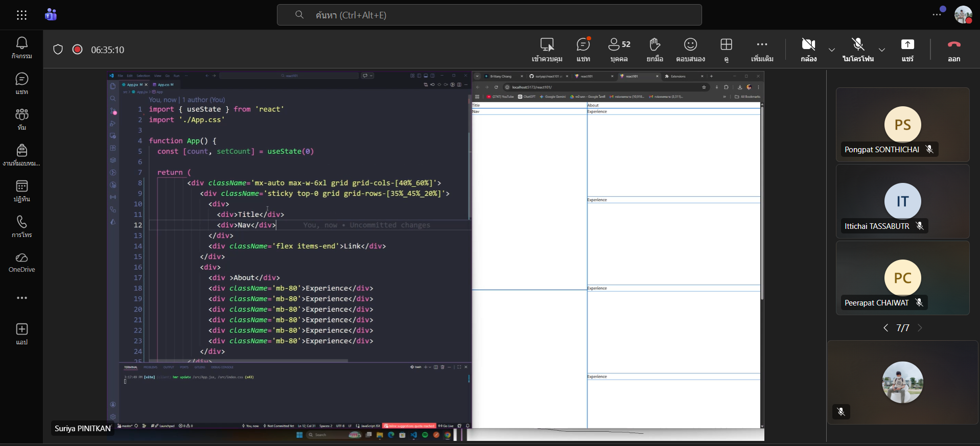Unmute the microphone

point(858,50)
